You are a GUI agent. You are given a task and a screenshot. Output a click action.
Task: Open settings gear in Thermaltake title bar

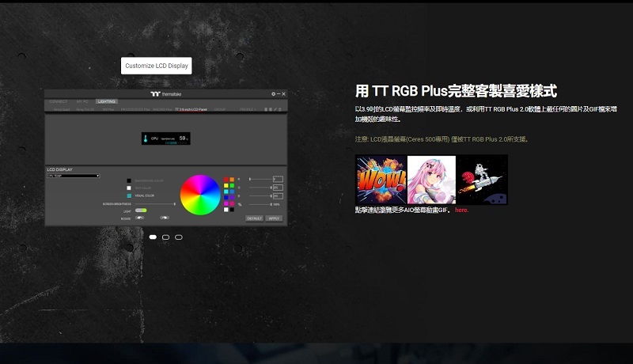coord(274,94)
